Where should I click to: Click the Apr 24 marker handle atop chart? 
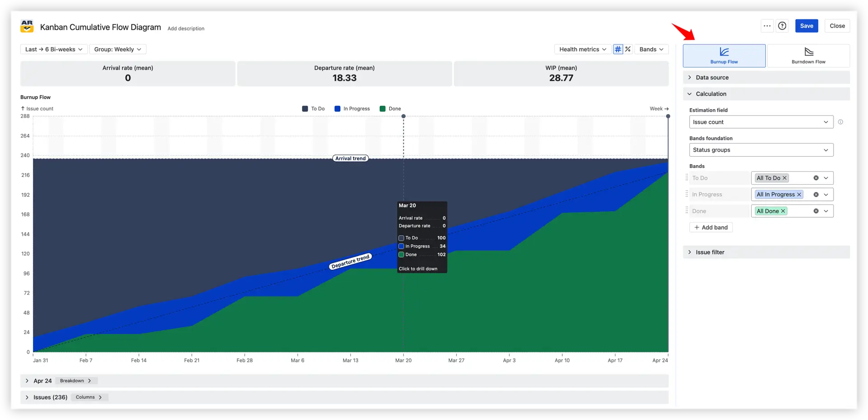(668, 116)
